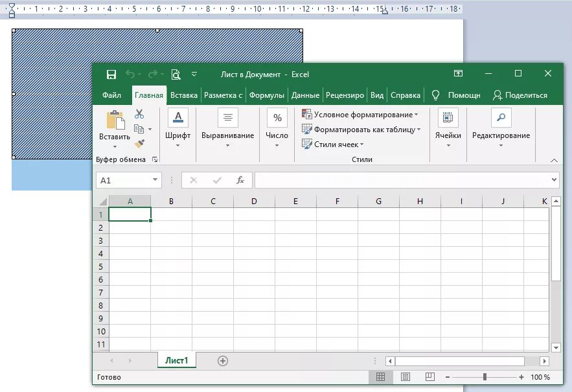The width and height of the screenshot is (572, 392).
Task: Expand the Вставить paste options arrow
Action: (115, 146)
